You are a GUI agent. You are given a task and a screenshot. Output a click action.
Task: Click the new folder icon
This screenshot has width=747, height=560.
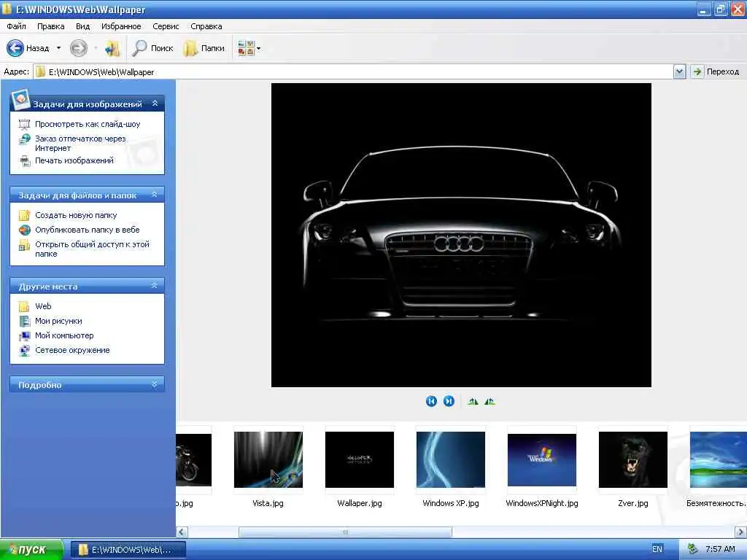coord(24,215)
